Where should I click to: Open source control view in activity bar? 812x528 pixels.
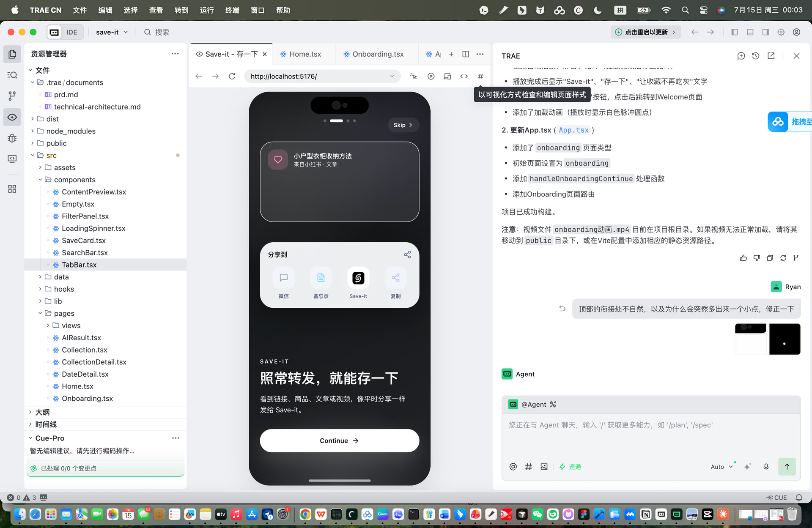12,96
